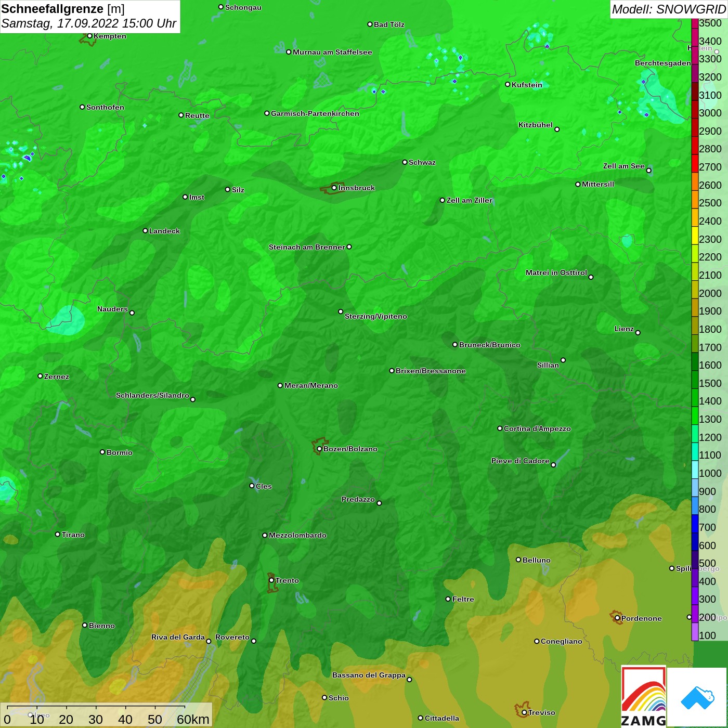Pick the magenta 3500 legend swatch
The width and height of the screenshot is (728, 728).
695,23
